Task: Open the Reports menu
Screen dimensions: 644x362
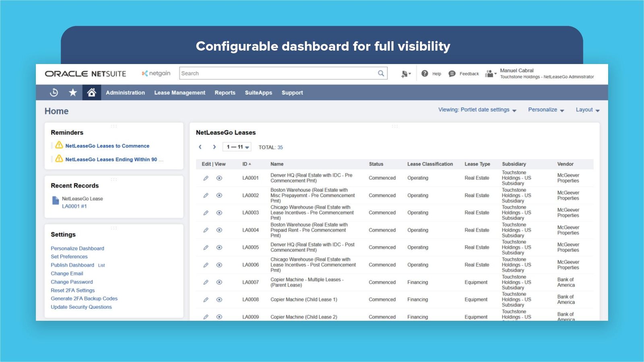Action: coord(225,93)
